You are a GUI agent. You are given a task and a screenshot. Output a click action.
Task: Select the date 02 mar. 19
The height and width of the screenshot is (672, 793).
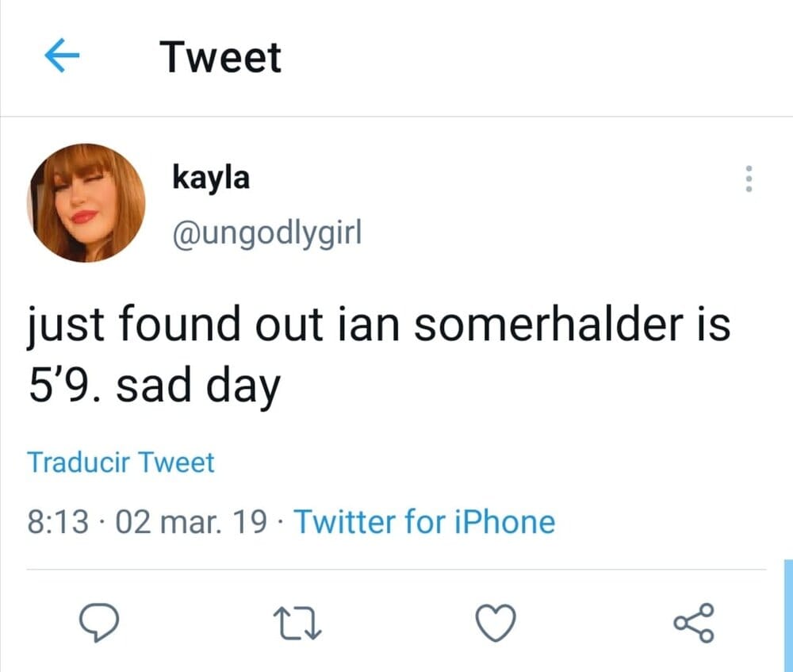pos(191,522)
